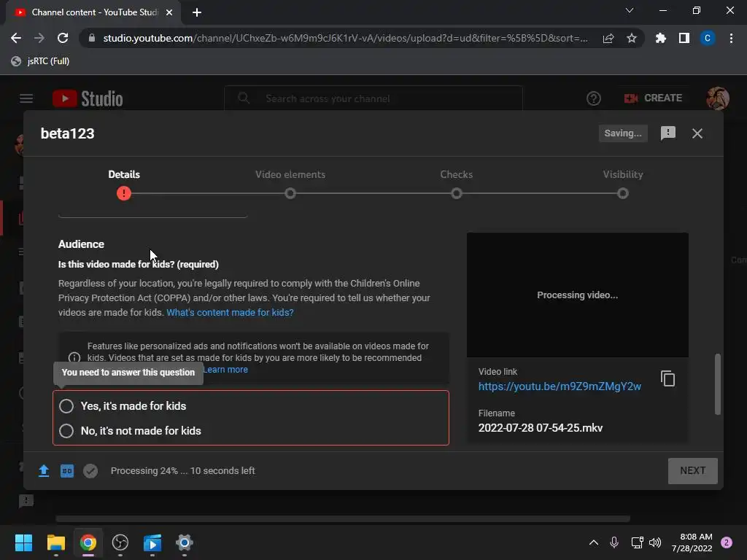The image size is (747, 560).
Task: Open the youtu.be video link
Action: (x=560, y=386)
